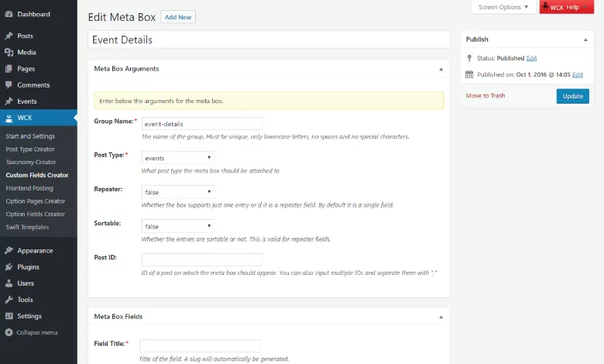Open the Dashboard icon in sidebar
The height and width of the screenshot is (364, 604).
click(9, 14)
